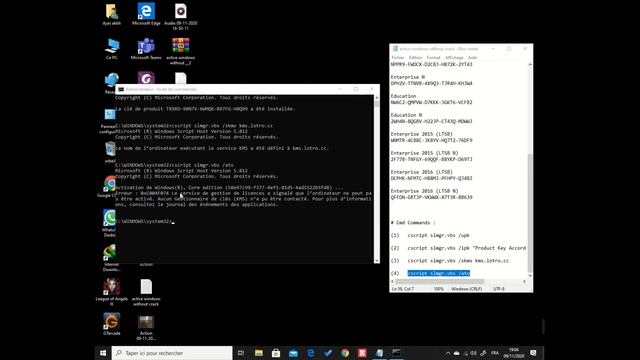
Task: Click the '/ipk "Product Key Accord' line in Notepad
Action: [x=467, y=248]
